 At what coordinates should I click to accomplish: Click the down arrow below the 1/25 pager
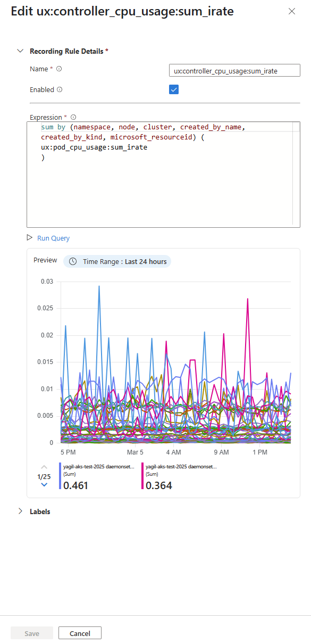click(44, 484)
